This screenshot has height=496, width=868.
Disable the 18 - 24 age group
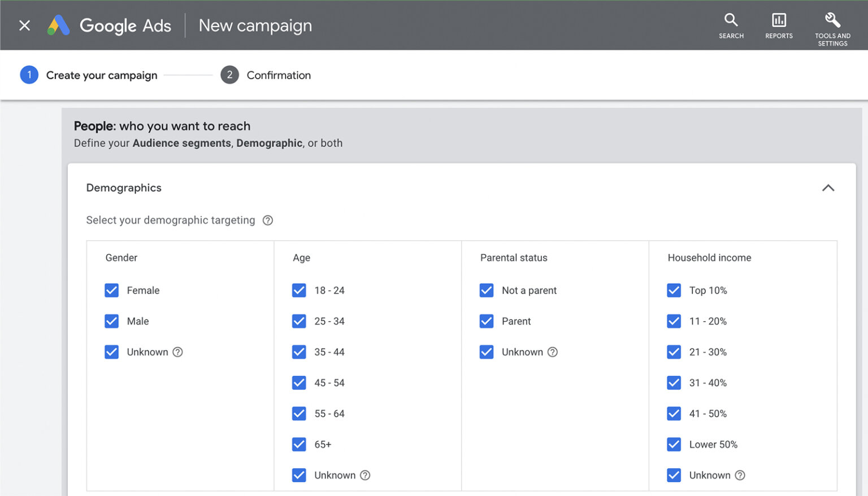[299, 290]
